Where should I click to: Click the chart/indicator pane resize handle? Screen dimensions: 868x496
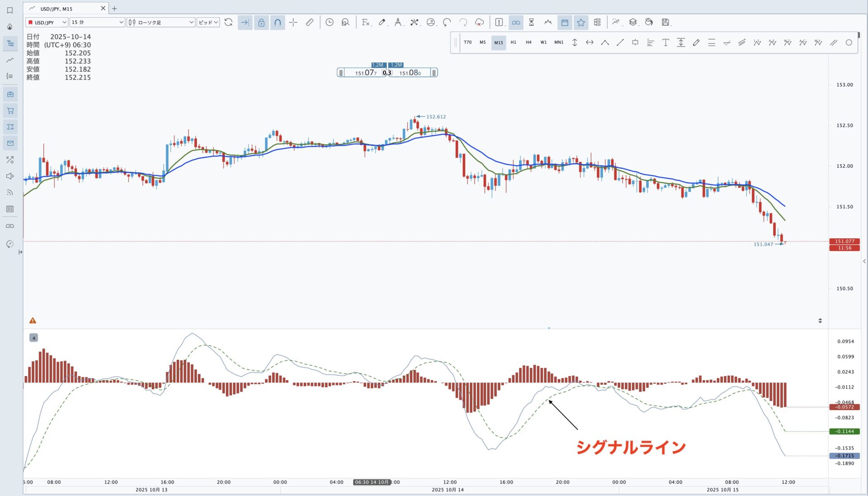click(820, 321)
